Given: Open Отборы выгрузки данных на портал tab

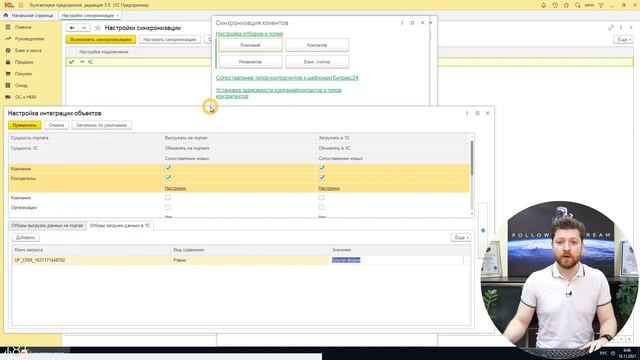Looking at the screenshot, I should tap(47, 226).
